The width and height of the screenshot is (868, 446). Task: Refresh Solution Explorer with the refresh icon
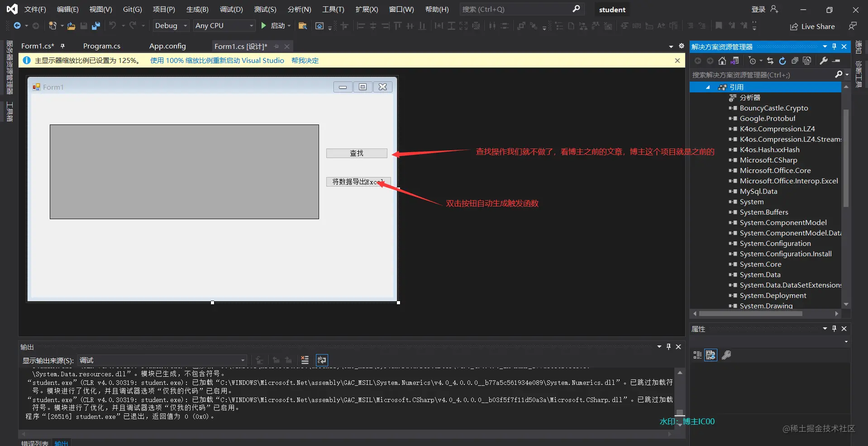coord(782,61)
